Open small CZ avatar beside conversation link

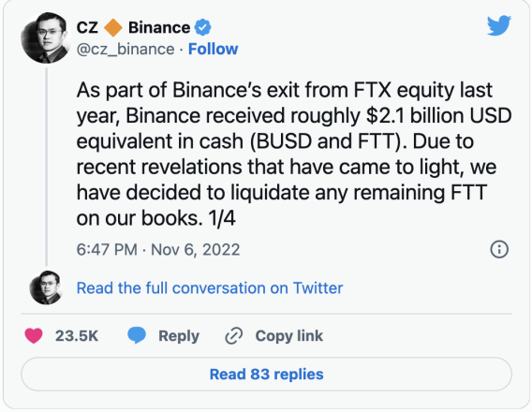pyautogui.click(x=46, y=287)
